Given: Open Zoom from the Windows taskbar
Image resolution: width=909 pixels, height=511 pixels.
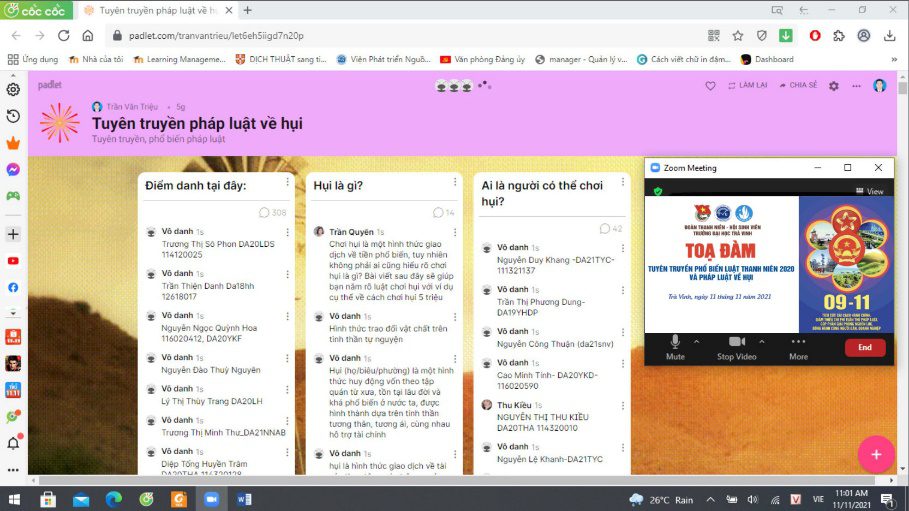Looking at the screenshot, I should click(211, 499).
